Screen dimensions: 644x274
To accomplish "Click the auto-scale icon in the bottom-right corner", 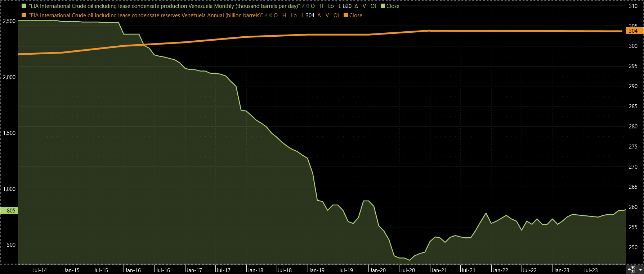I will 632,269.
